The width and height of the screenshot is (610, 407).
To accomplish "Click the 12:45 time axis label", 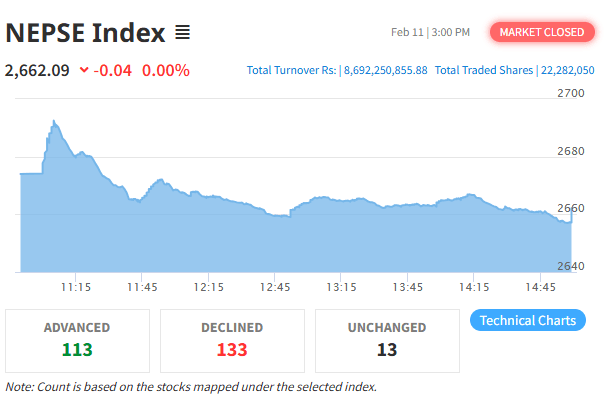I will click(274, 287).
